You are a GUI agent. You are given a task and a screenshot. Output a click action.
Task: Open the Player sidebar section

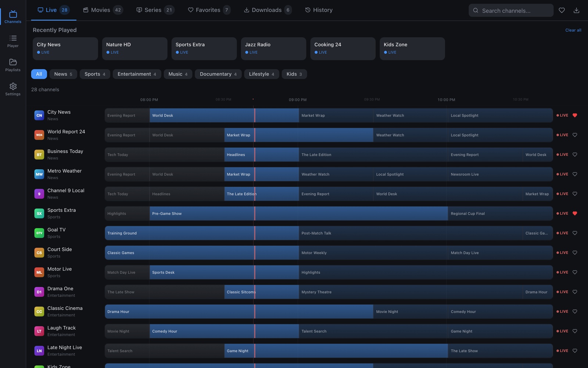point(13,41)
